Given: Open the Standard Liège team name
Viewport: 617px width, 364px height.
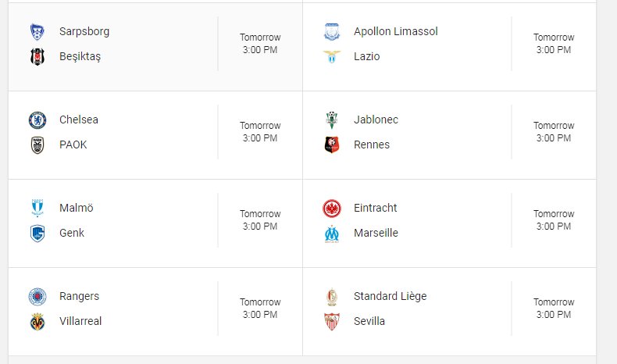Looking at the screenshot, I should 390,296.
